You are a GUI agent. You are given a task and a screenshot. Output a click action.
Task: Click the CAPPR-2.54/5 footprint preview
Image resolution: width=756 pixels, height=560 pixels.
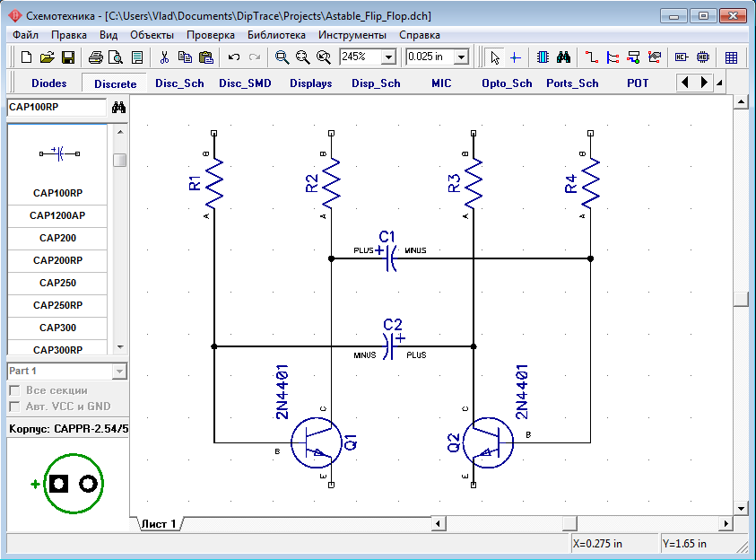[x=68, y=484]
